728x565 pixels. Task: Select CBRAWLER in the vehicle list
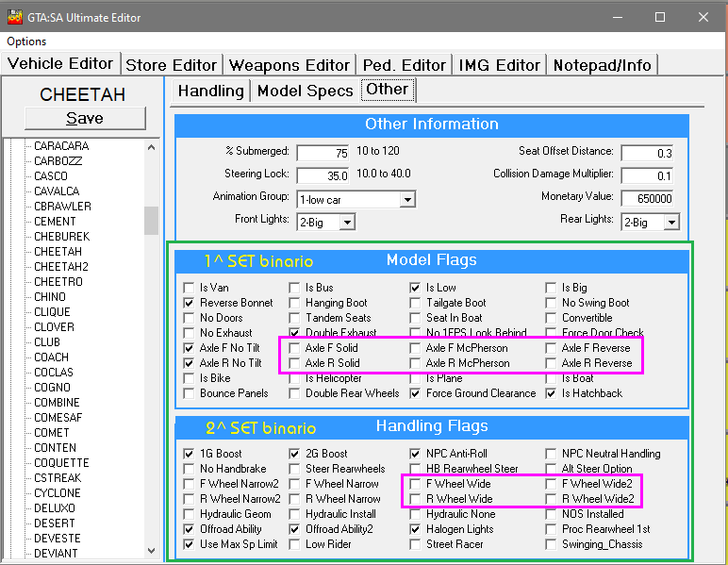point(62,207)
